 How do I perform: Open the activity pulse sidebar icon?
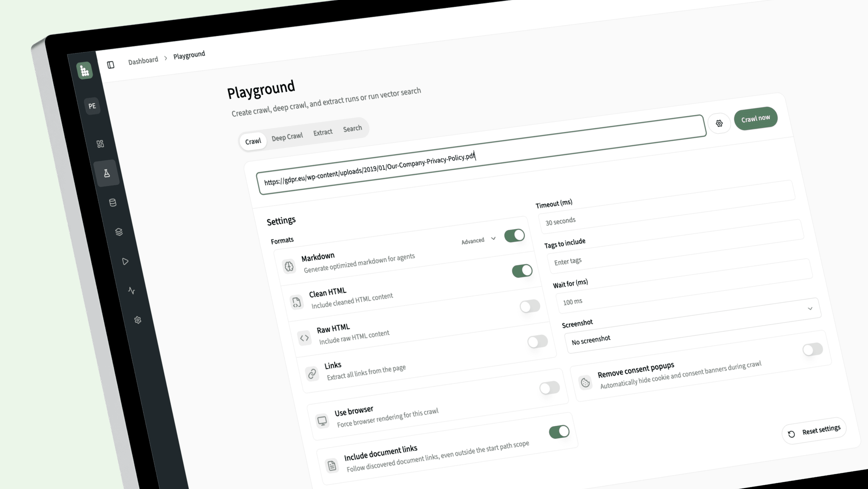(x=131, y=291)
